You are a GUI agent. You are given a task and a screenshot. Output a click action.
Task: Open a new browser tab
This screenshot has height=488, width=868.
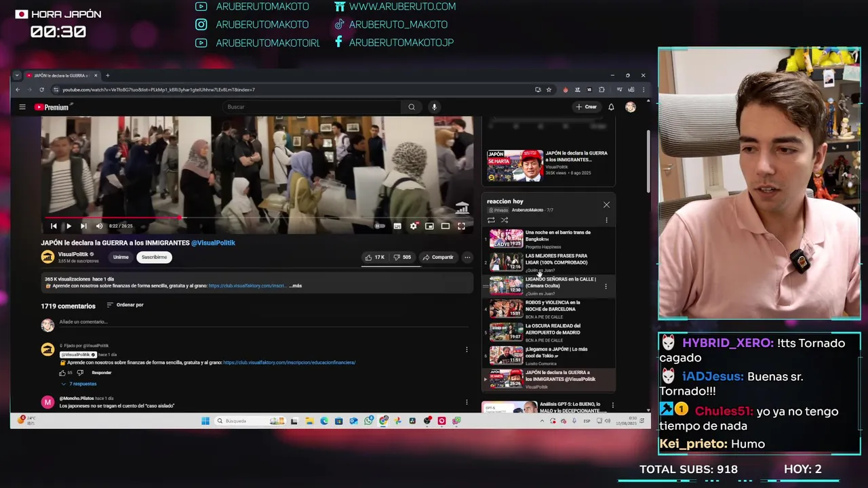(x=107, y=75)
